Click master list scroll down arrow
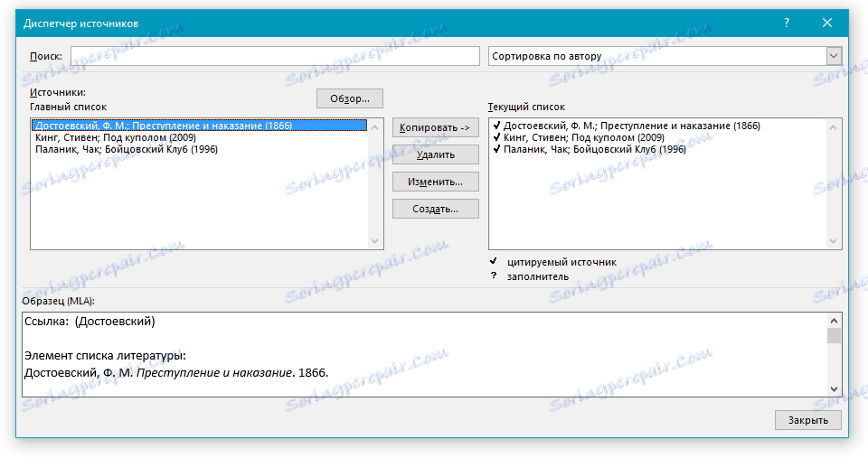The height and width of the screenshot is (458, 868). tap(374, 241)
